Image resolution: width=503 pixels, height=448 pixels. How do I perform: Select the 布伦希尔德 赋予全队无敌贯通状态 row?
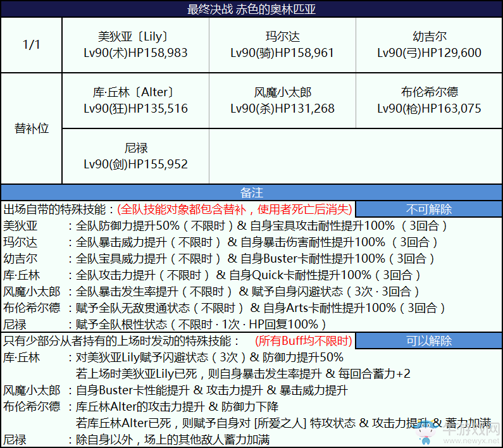click(224, 308)
